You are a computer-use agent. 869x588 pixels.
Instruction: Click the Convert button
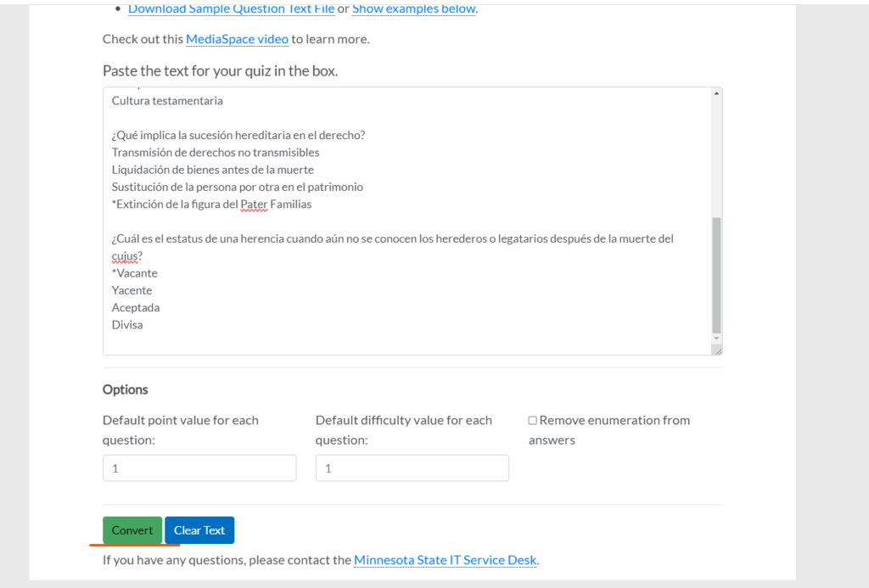point(132,530)
